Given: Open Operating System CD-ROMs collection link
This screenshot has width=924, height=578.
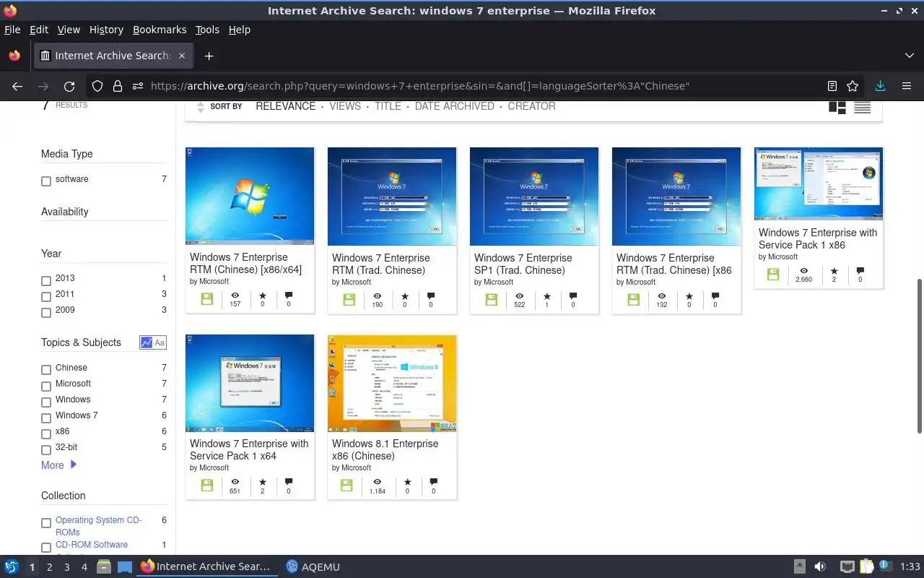Looking at the screenshot, I should pyautogui.click(x=99, y=526).
